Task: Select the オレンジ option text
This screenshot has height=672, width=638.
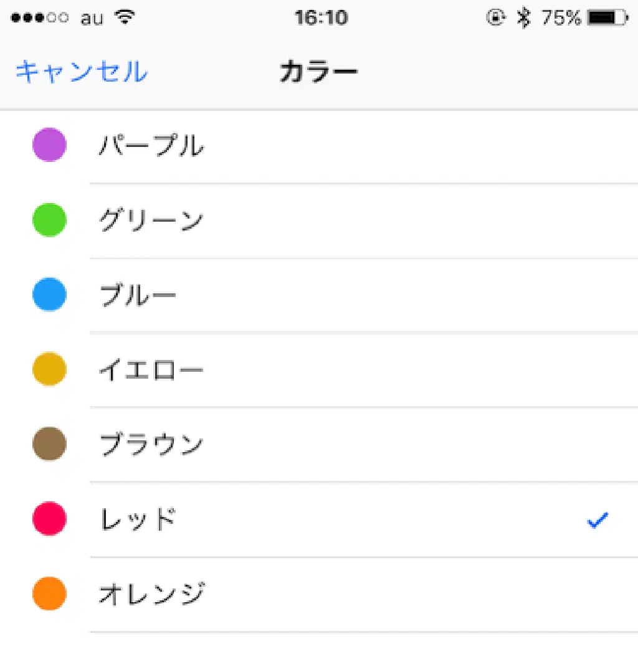Action: pos(151,595)
